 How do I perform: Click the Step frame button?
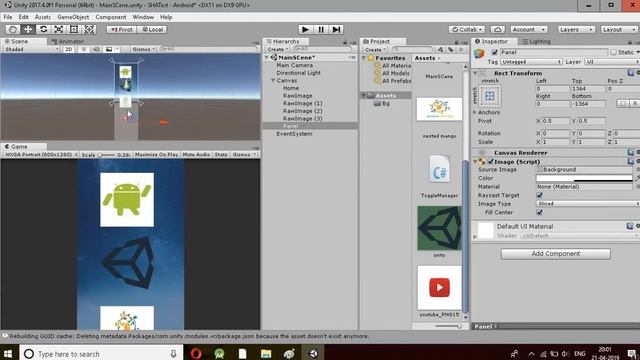click(336, 29)
